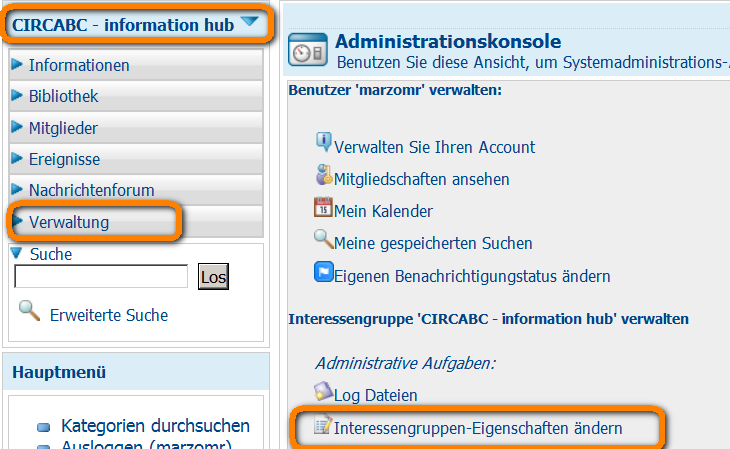Click the account info icon beside Verwalten Sie Ihren Account
The width and height of the screenshot is (730, 449).
tap(323, 143)
